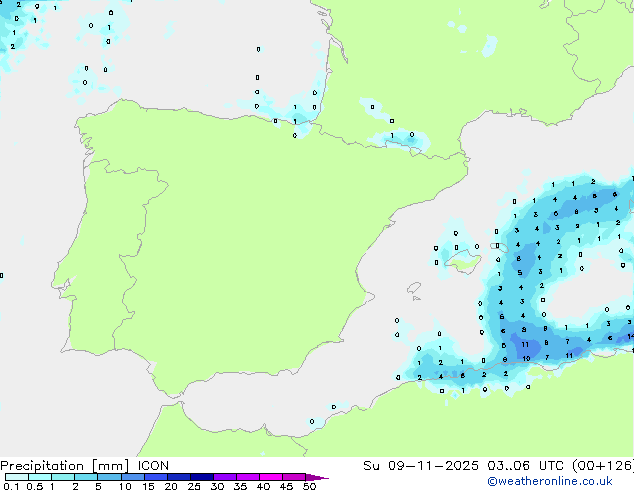Select the 20–25 mm dark blue swatch

[178, 477]
